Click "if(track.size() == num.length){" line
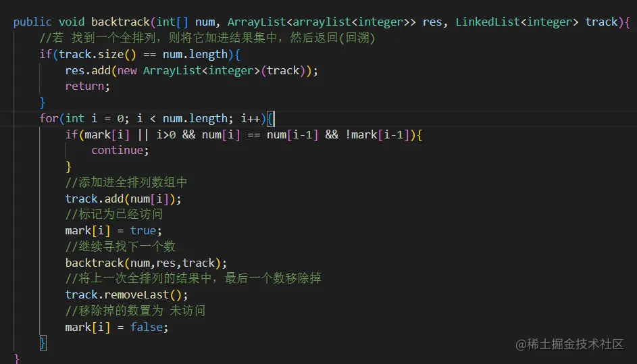The width and height of the screenshot is (637, 364). pyautogui.click(x=140, y=54)
